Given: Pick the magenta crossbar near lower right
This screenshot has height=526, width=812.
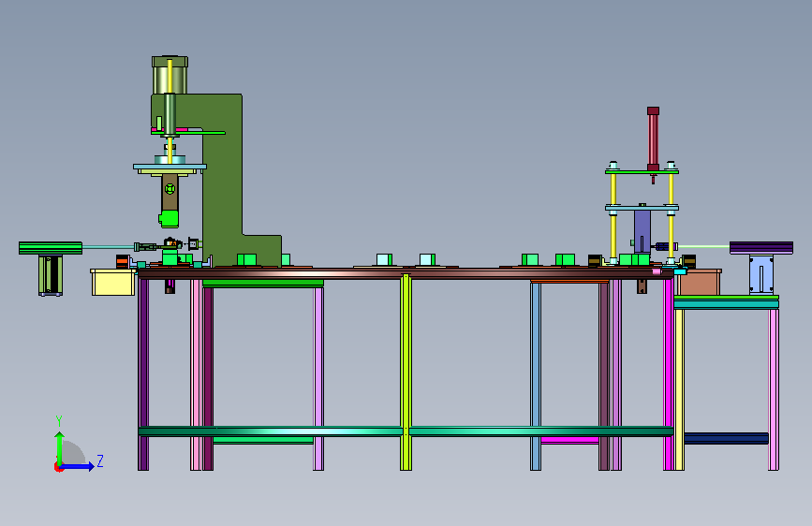Looking at the screenshot, I should click(569, 441).
